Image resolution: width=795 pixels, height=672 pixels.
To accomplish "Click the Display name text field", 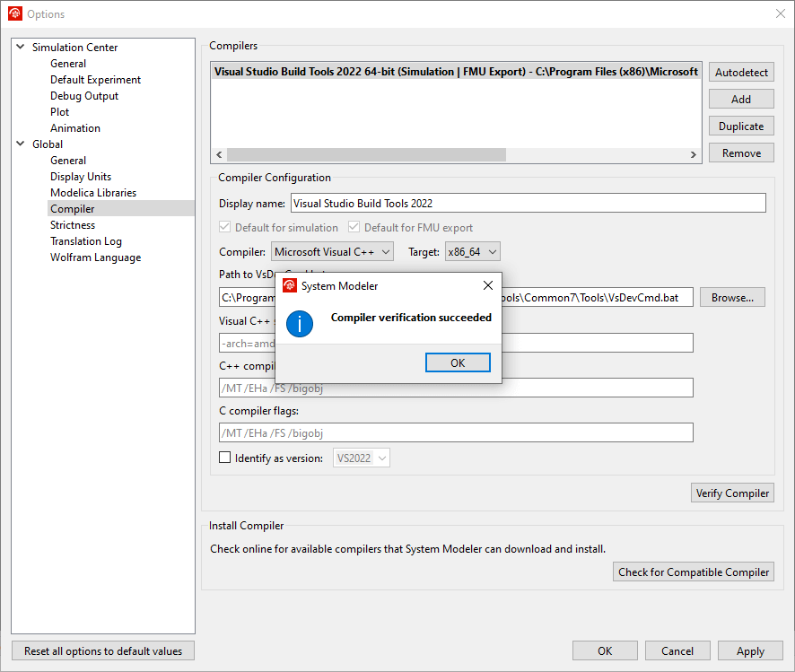I will point(529,204).
